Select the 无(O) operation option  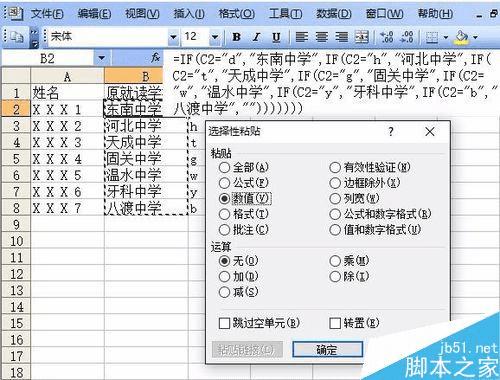(x=239, y=261)
